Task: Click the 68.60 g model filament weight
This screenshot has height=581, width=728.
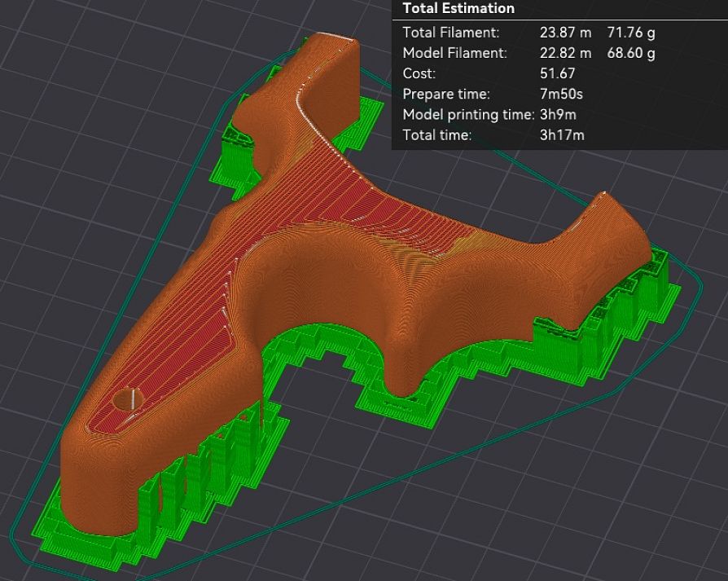Action: pos(631,53)
